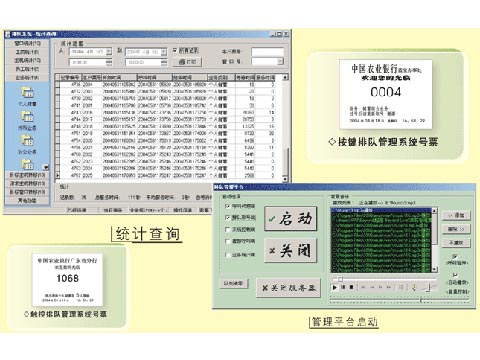480x360 pixels.
Task: Open the end date dropdown in statistics query
Action: [164, 52]
